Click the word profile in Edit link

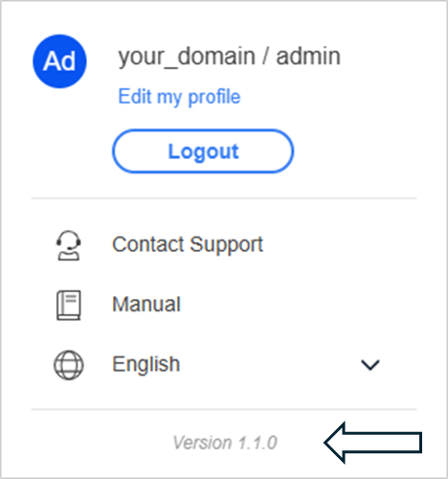214,98
